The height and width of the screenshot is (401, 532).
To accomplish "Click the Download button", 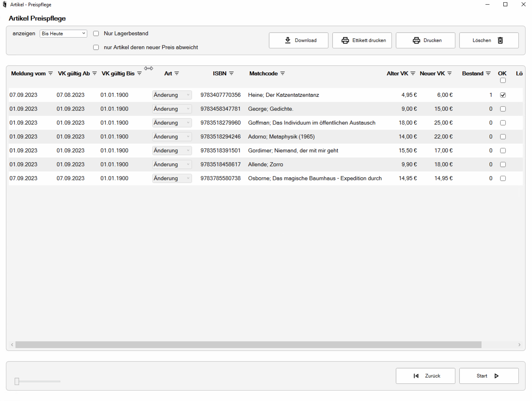I will click(x=298, y=40).
